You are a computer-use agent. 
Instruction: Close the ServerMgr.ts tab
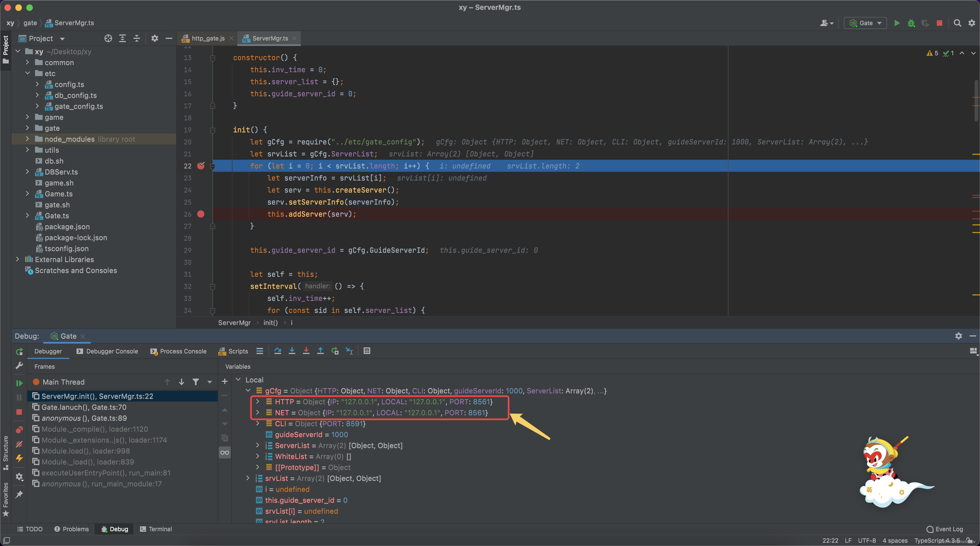point(294,38)
